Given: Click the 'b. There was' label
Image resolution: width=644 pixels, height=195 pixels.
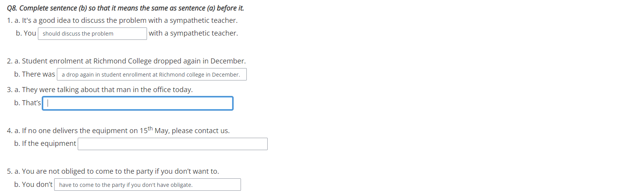Looking at the screenshot, I should point(34,74).
